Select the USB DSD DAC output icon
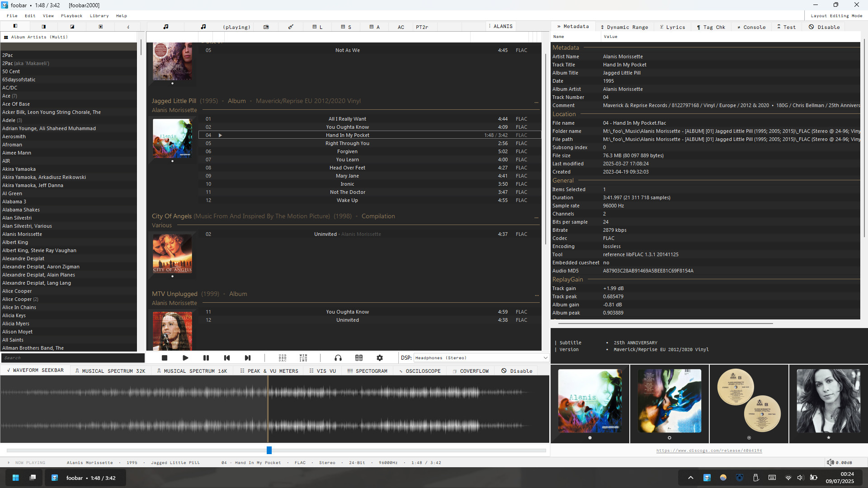This screenshot has width=868, height=488. tap(283, 358)
